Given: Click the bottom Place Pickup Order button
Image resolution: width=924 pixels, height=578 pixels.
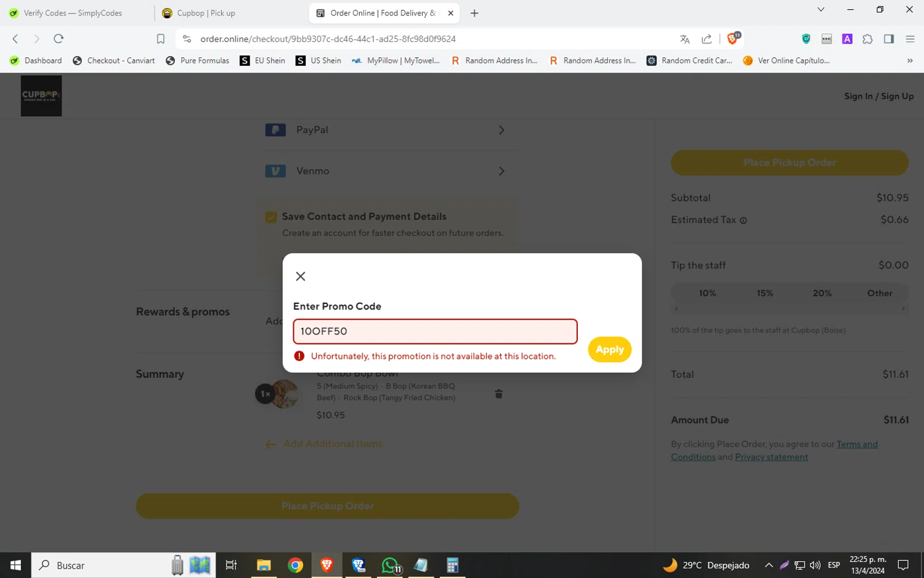Looking at the screenshot, I should coord(327,506).
